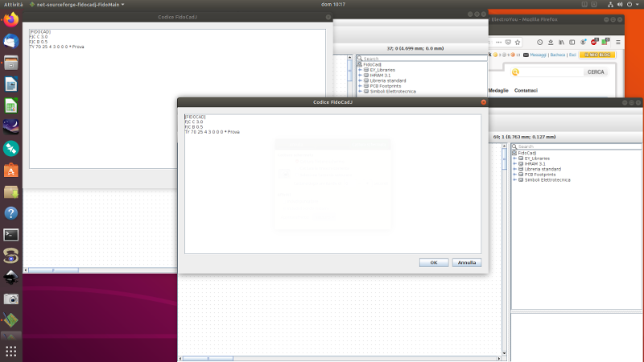Click the Firefox hamburger menu icon

pos(618,41)
